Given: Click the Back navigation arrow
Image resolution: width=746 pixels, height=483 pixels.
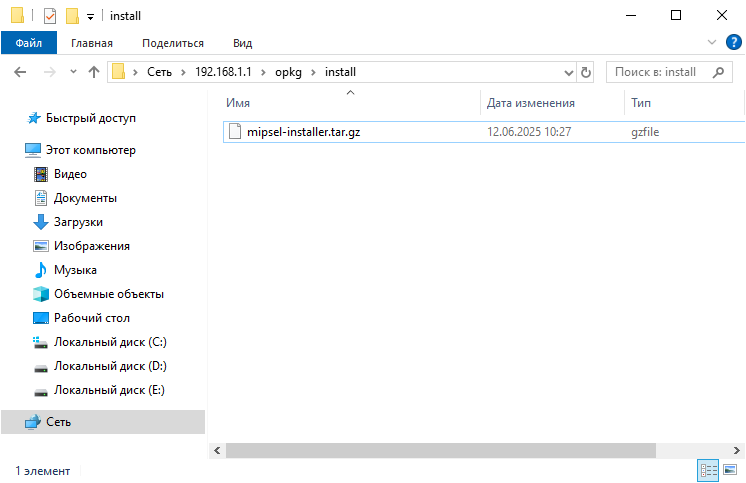Looking at the screenshot, I should (19, 72).
